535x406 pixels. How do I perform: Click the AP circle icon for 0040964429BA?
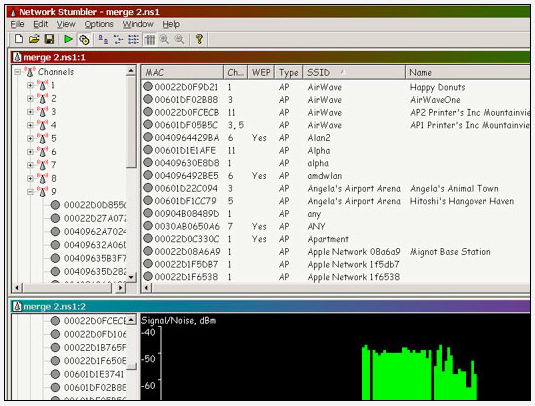(148, 137)
